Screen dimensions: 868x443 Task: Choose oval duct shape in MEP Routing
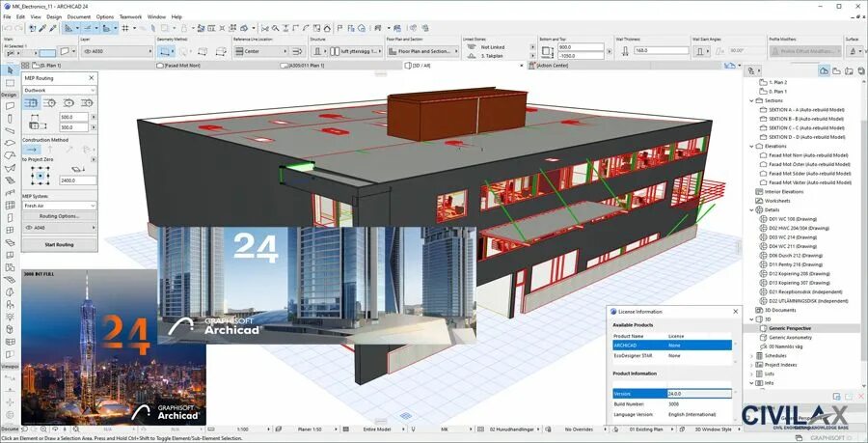pos(68,103)
